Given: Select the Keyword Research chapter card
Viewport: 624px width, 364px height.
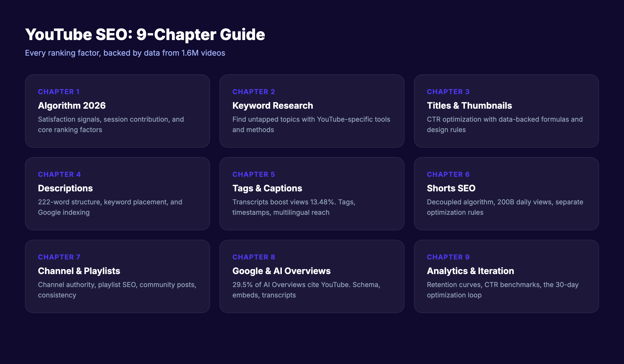Looking at the screenshot, I should click(311, 111).
